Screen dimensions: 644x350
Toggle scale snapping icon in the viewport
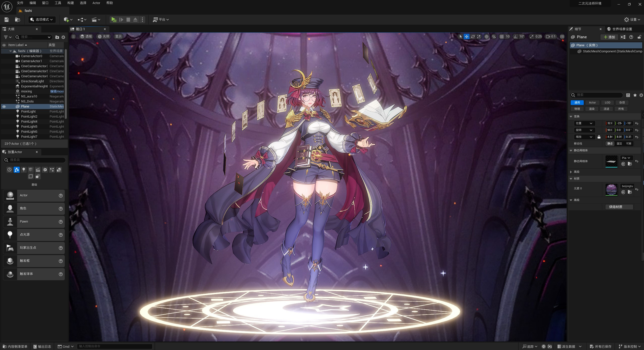click(x=532, y=37)
